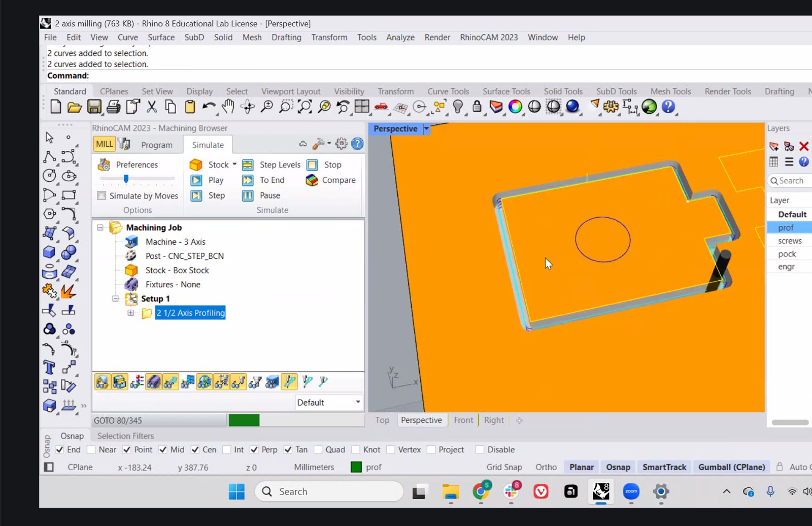812x526 pixels.
Task: Click the Compare icon in Simulate group
Action: coord(312,180)
